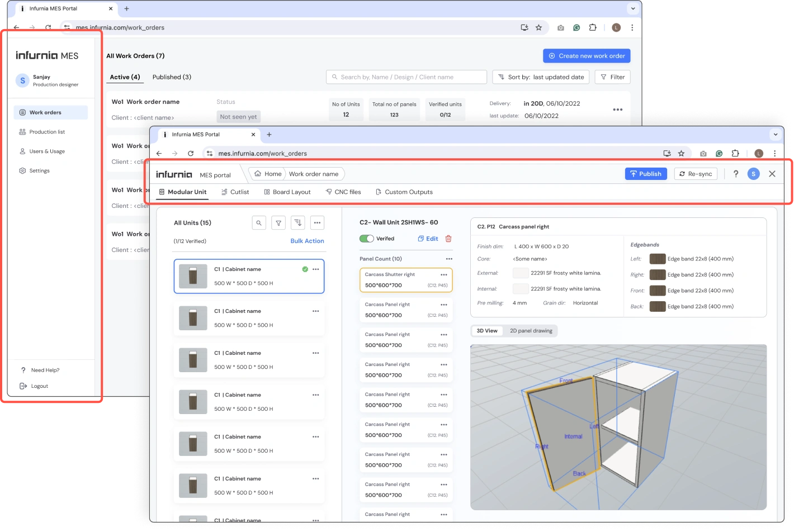
Task: Reload the page in the front browser window
Action: (x=191, y=153)
